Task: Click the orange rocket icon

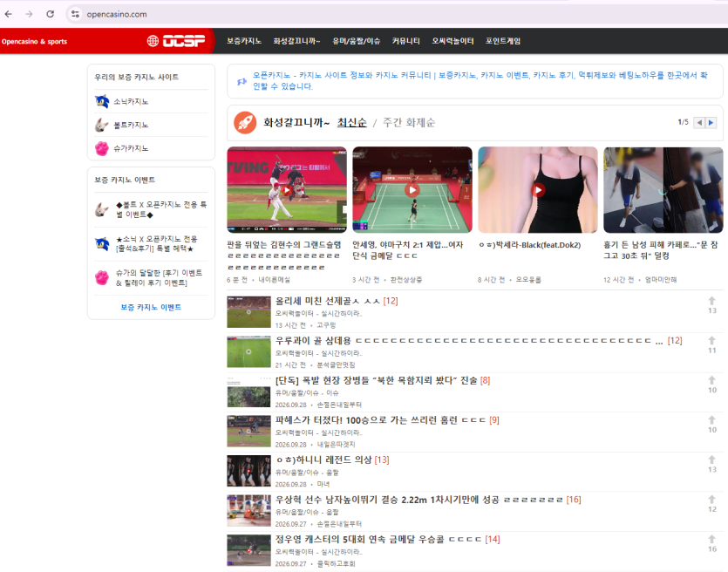Action: coord(245,123)
